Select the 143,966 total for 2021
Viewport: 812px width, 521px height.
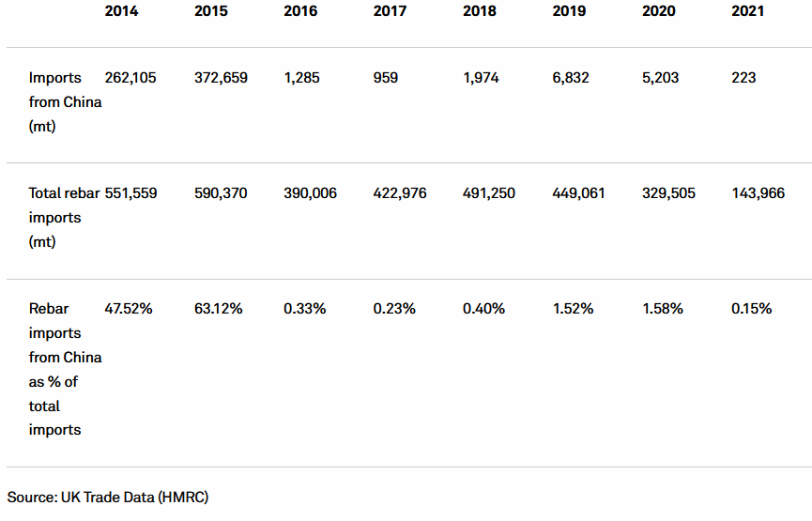coord(758,193)
